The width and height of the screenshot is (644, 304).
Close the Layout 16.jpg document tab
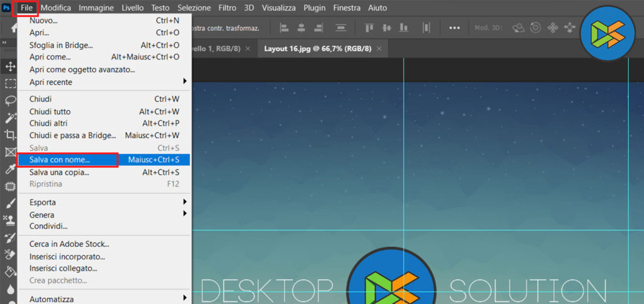pos(382,48)
